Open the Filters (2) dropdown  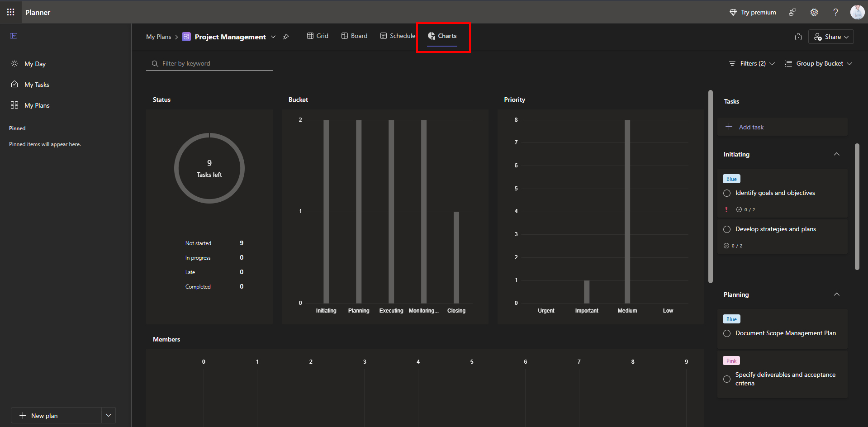[752, 63]
